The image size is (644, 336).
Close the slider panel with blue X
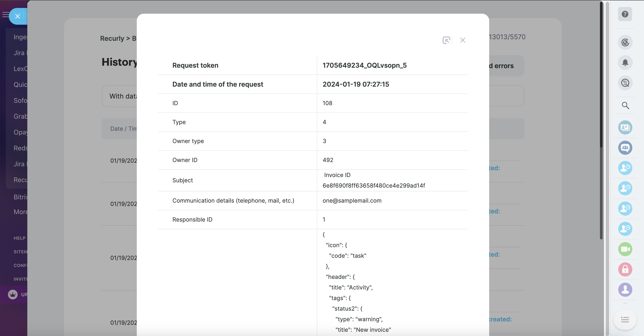tap(17, 16)
